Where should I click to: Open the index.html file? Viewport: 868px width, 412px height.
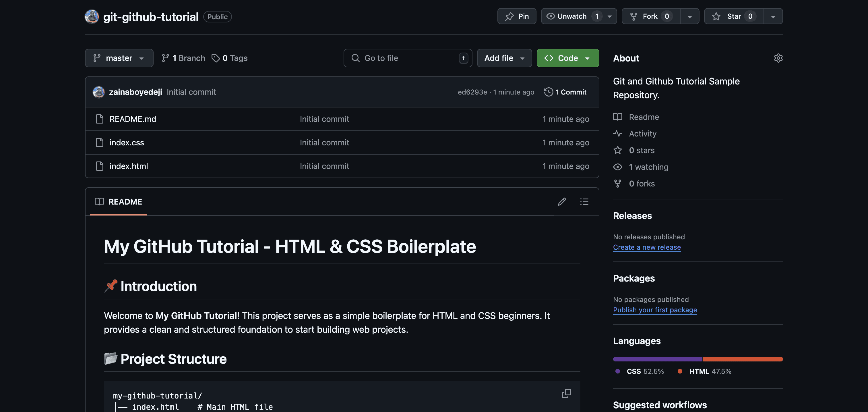pyautogui.click(x=128, y=166)
